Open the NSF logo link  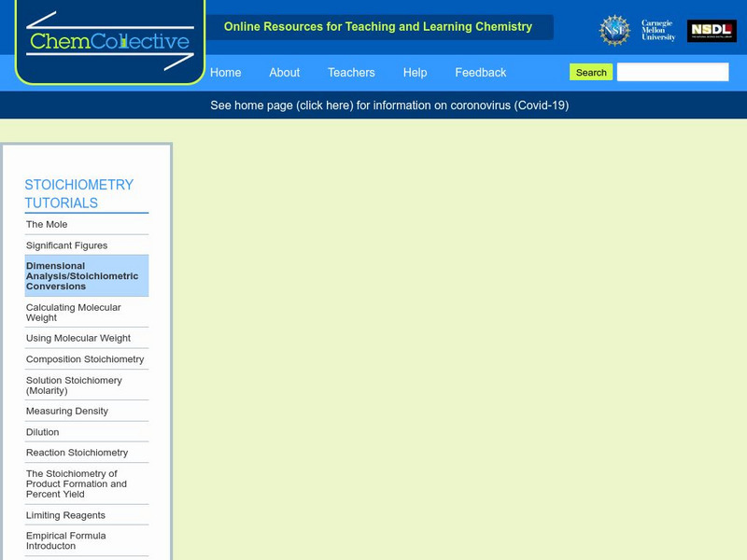tap(614, 31)
